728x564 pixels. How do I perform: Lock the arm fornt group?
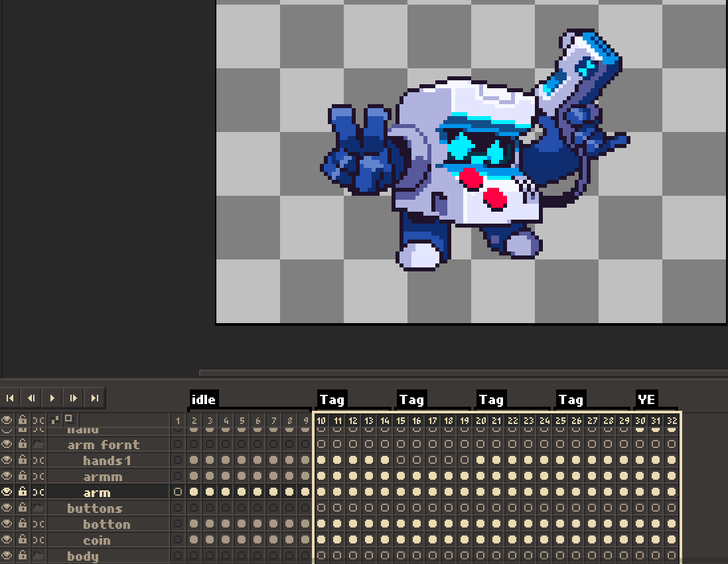coord(23,445)
